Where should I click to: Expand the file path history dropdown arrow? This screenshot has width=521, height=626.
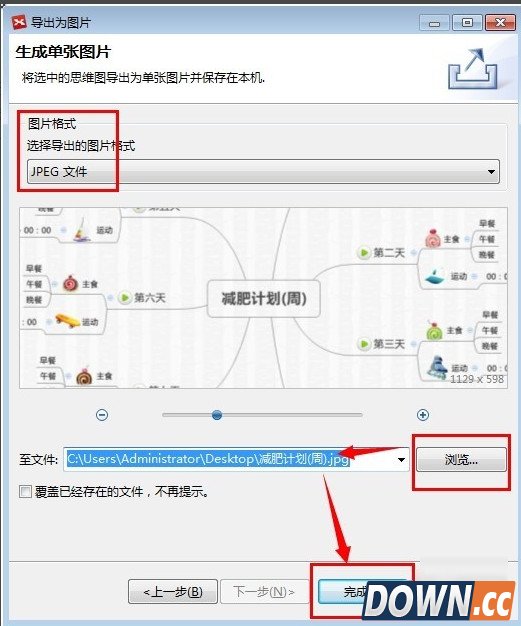point(401,460)
